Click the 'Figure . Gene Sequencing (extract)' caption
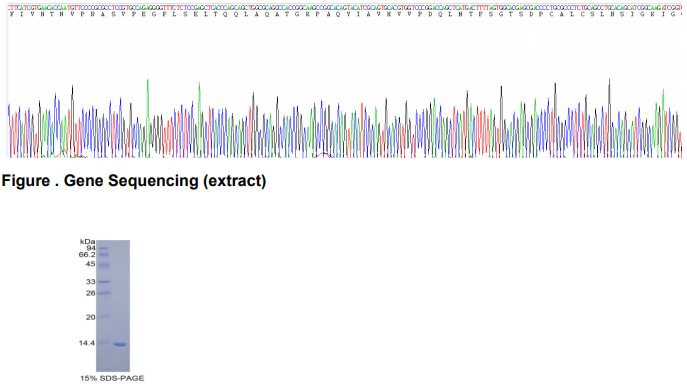687x391 pixels. pos(134,181)
